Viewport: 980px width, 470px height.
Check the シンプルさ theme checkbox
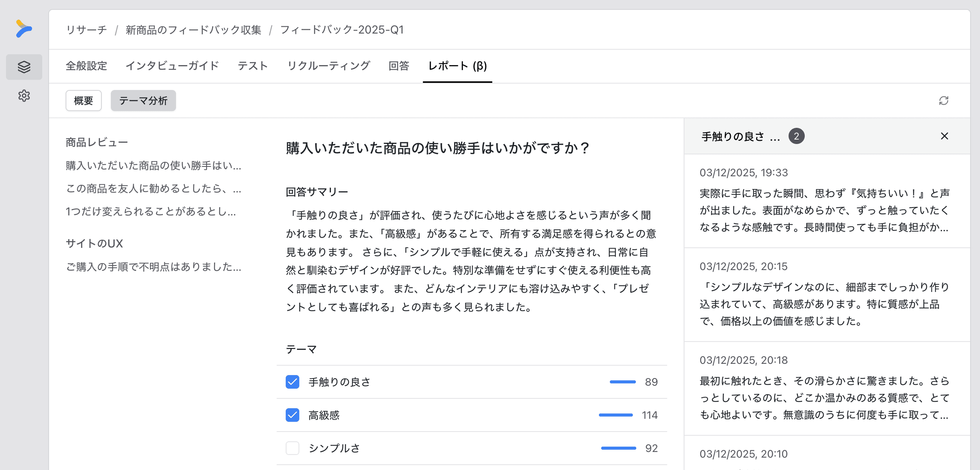[x=292, y=448]
